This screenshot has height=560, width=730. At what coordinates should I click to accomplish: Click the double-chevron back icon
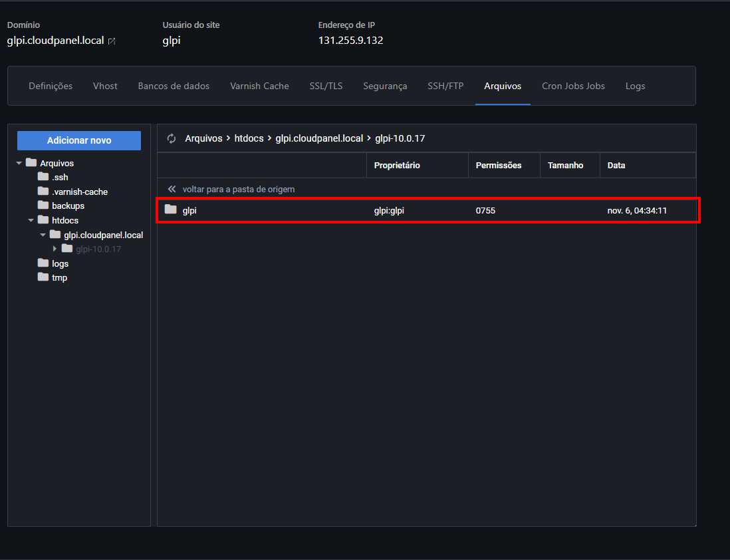[172, 189]
